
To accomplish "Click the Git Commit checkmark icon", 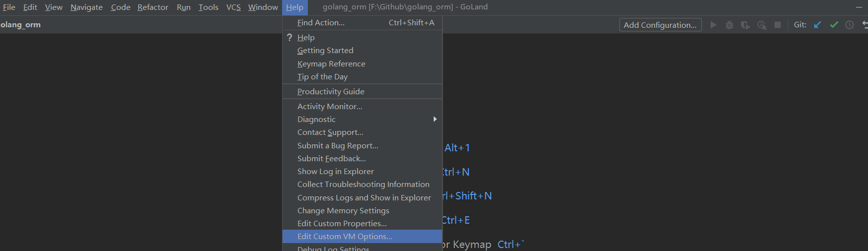I will pyautogui.click(x=834, y=25).
